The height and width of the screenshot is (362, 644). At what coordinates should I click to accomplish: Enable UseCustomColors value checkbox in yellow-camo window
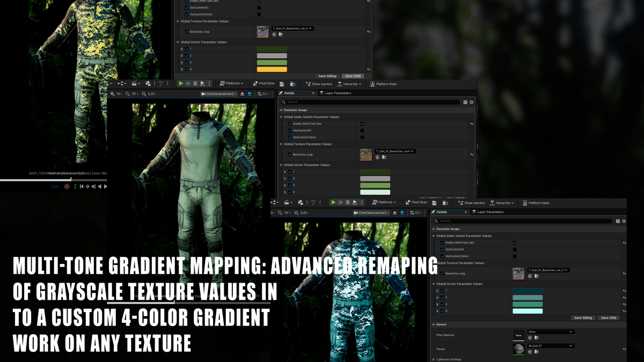pos(259,14)
